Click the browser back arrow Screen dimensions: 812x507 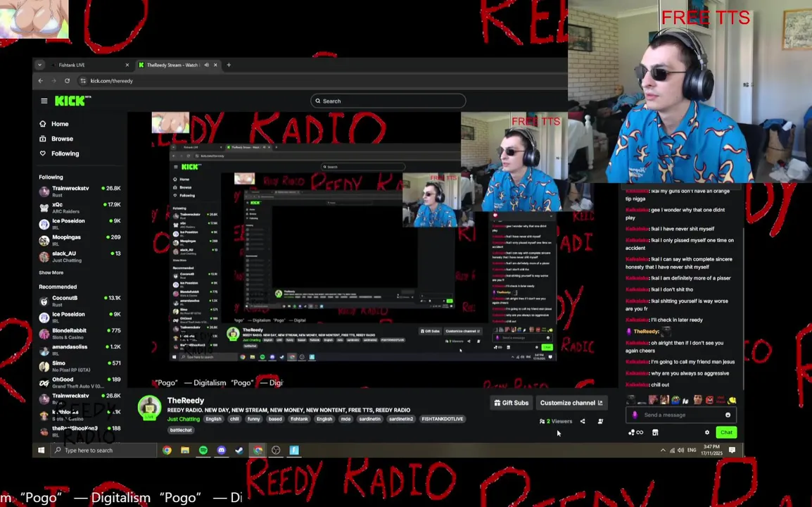coord(41,81)
